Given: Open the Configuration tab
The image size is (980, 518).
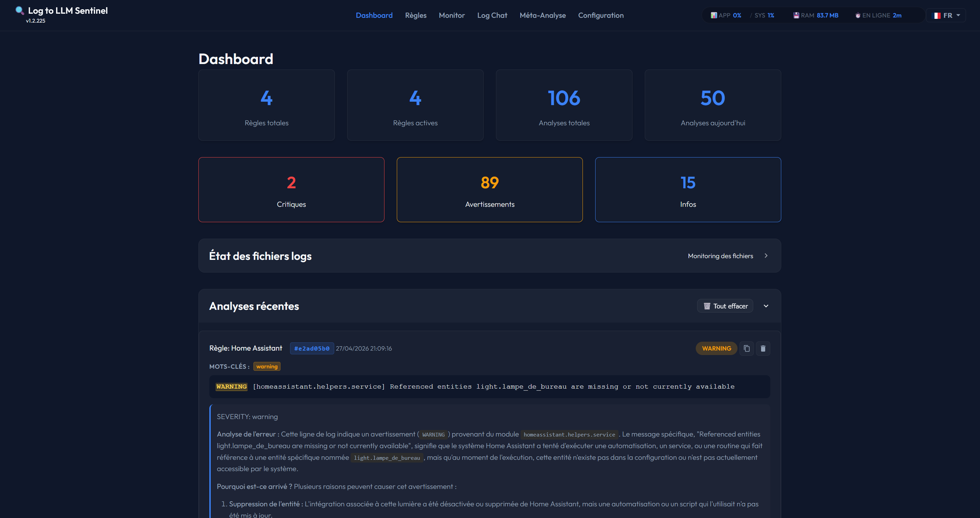Looking at the screenshot, I should [x=601, y=15].
